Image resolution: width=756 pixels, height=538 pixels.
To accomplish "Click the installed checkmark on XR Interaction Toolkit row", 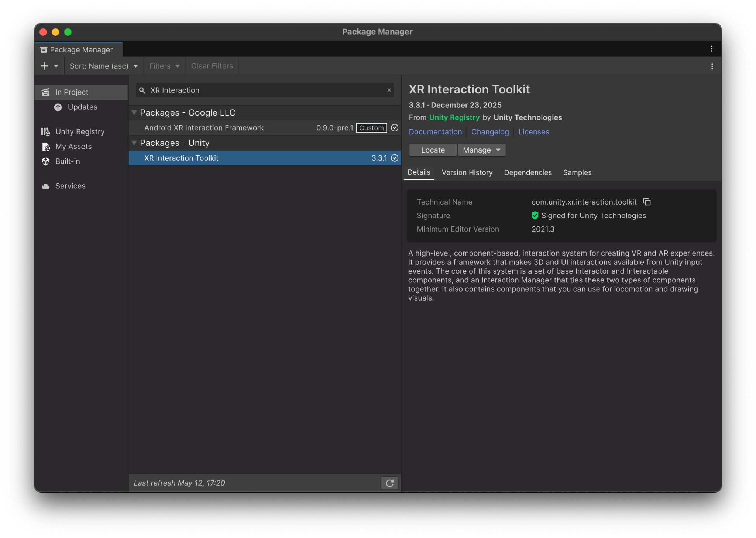I will (395, 158).
